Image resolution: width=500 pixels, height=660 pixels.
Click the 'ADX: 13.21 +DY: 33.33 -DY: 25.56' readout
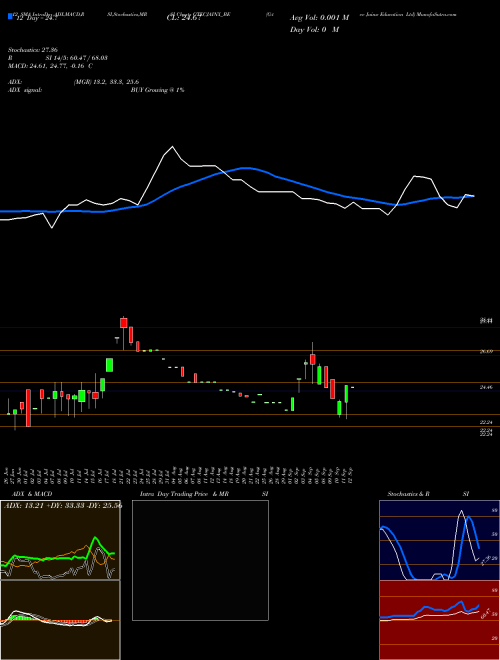coord(63,506)
